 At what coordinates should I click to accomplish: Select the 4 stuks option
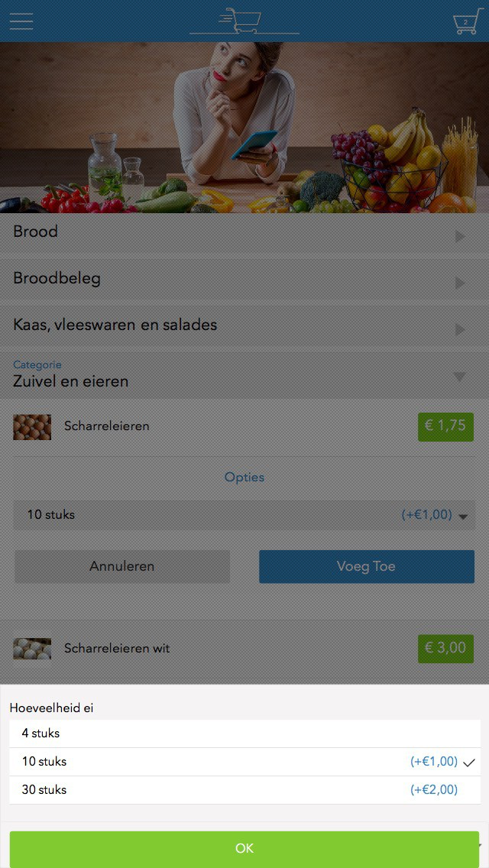(244, 734)
